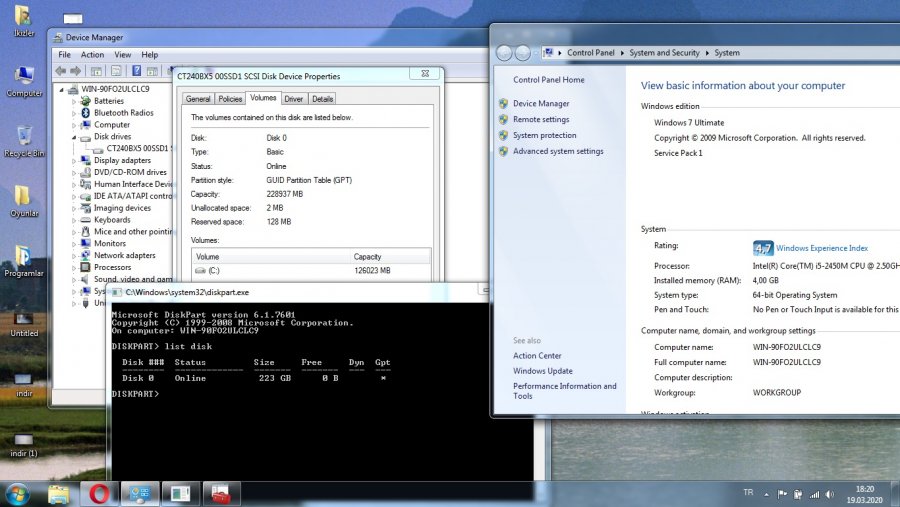Click the Back arrow in Device Manager toolbar

[62, 71]
